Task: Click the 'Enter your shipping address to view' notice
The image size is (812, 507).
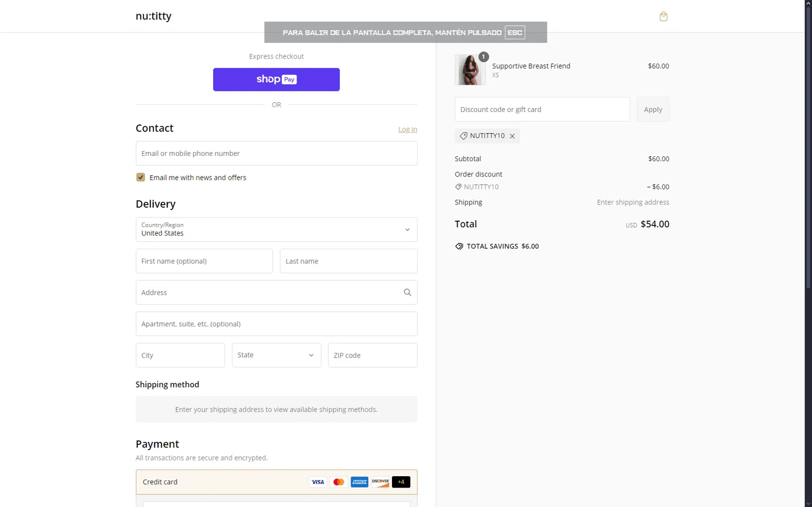Action: 276,410
